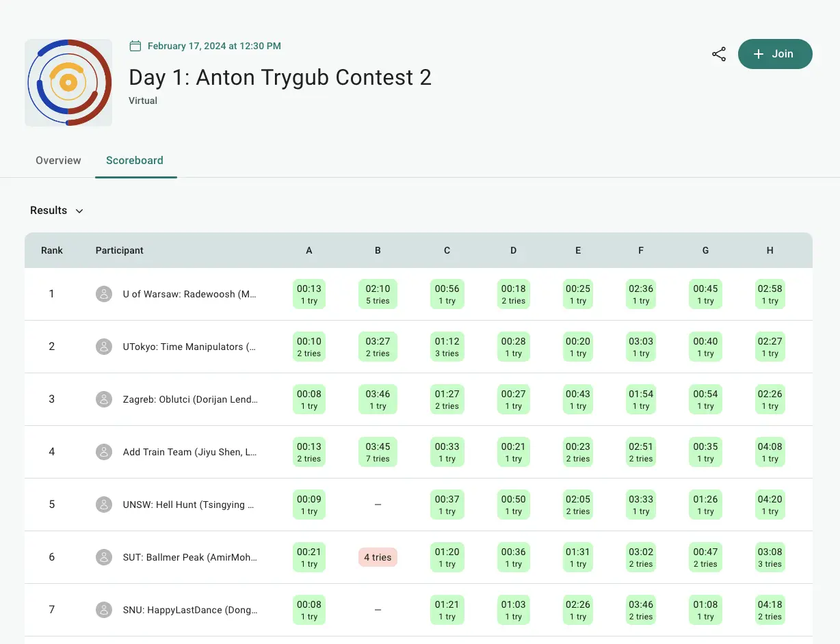Click the Participant column header

click(x=120, y=251)
